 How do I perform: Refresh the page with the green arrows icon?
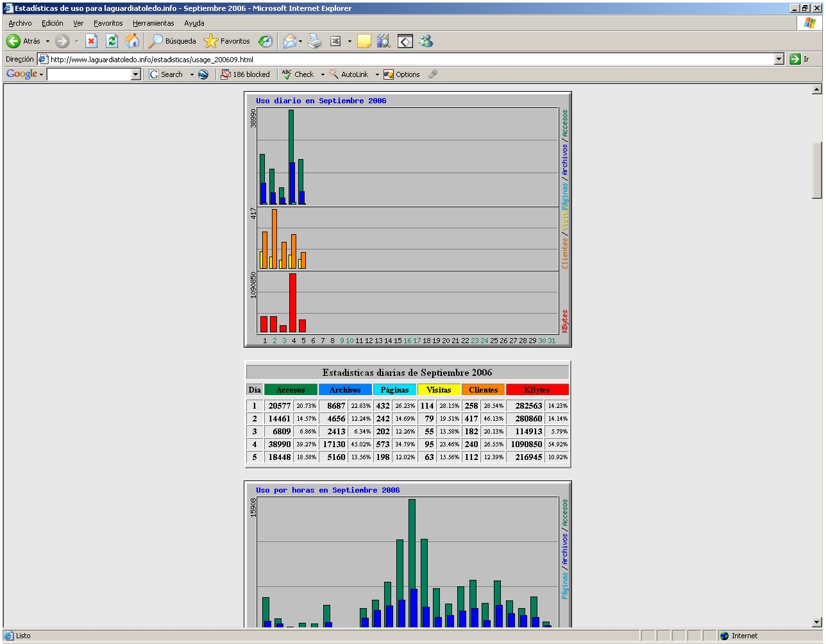[x=112, y=41]
